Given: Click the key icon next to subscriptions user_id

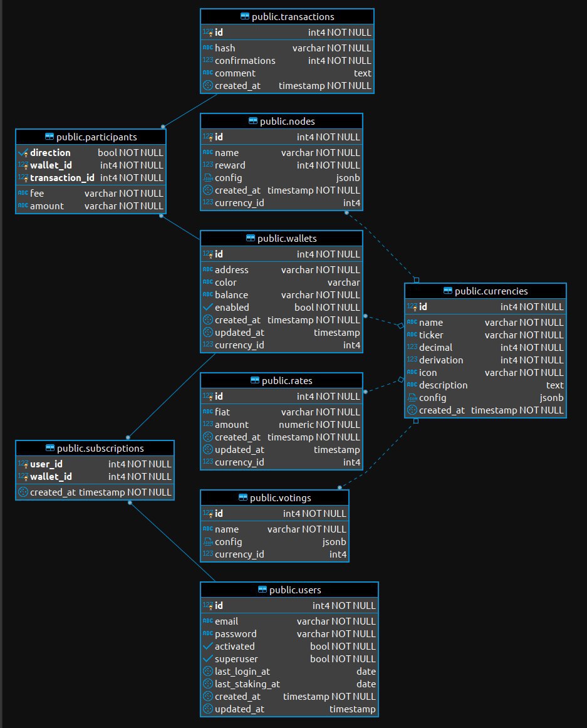Looking at the screenshot, I should pyautogui.click(x=23, y=464).
